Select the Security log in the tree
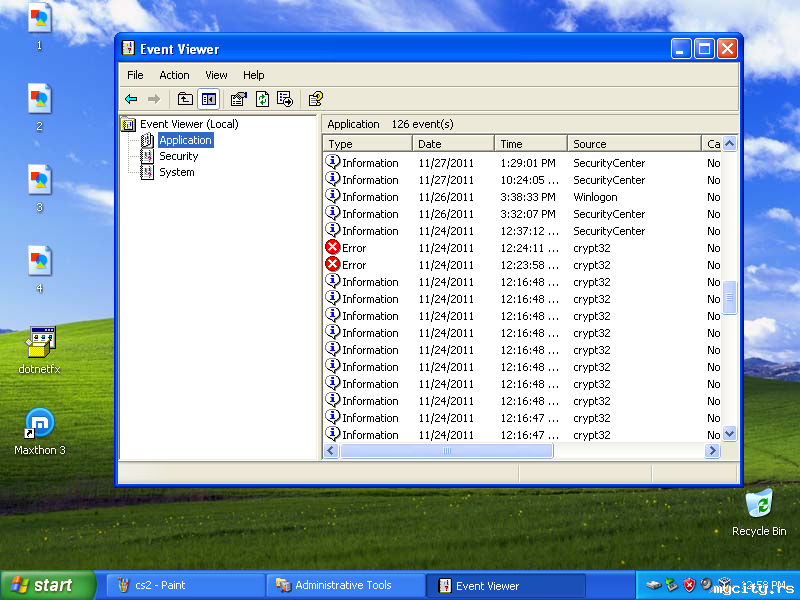 (x=178, y=156)
